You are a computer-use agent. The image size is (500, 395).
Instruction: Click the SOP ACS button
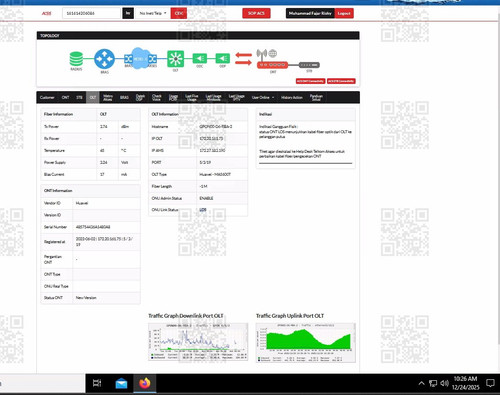coord(256,13)
